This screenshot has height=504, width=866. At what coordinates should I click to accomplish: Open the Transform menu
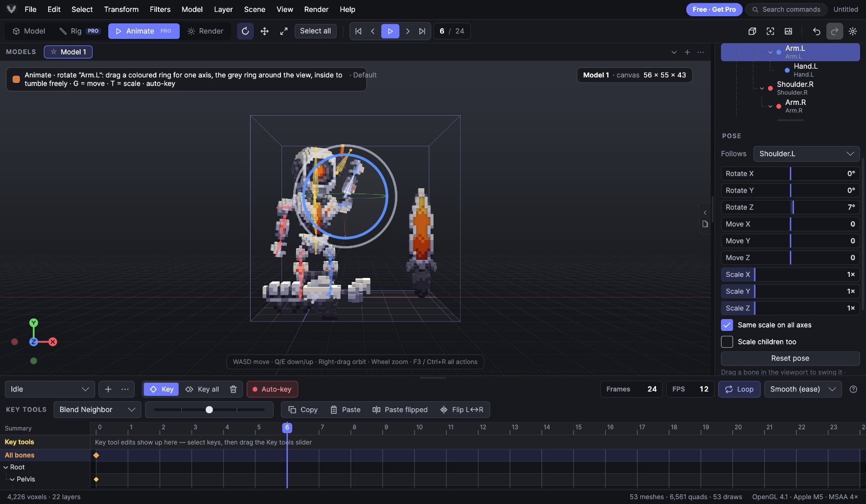coord(121,9)
